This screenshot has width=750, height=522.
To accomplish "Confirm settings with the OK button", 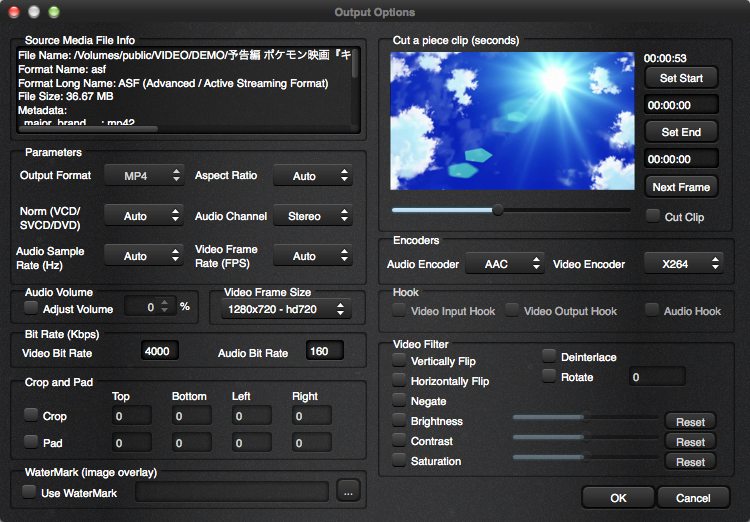I will tap(618, 498).
